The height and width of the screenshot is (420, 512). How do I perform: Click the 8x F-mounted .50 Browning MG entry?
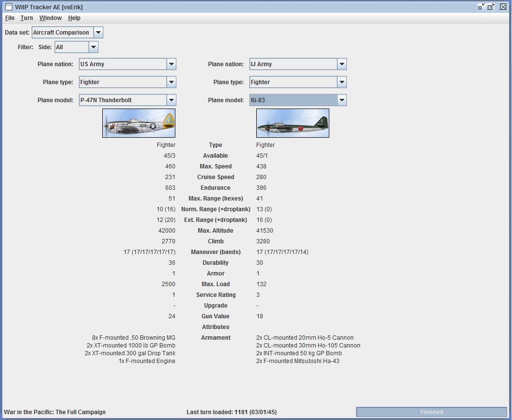(x=133, y=338)
